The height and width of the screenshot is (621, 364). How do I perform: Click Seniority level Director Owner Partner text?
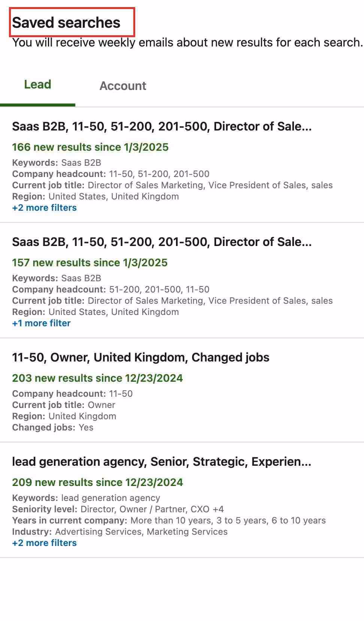click(117, 509)
